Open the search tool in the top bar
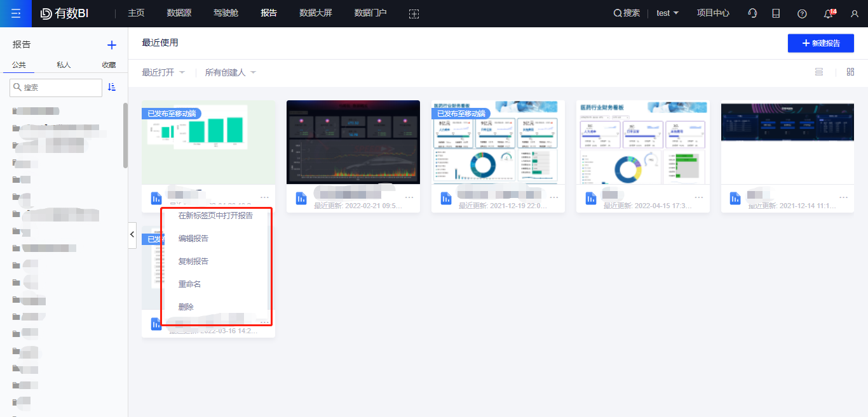This screenshot has width=868, height=417. pyautogui.click(x=626, y=13)
